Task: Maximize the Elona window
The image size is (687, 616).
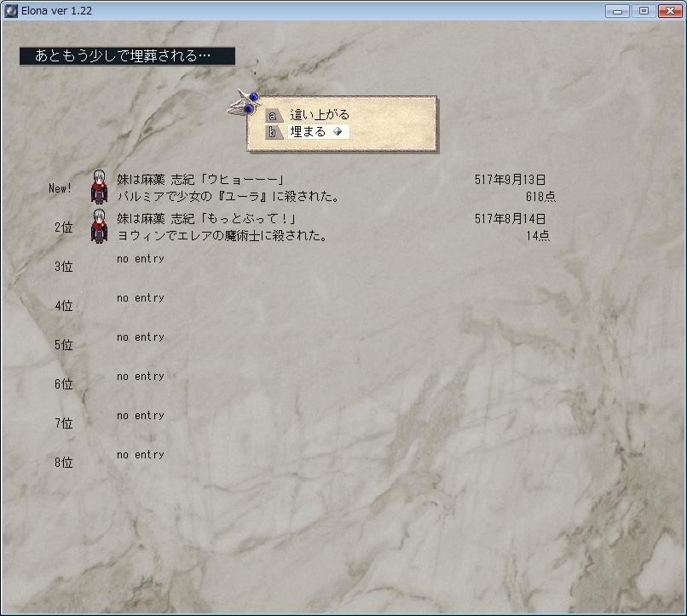Action: point(644,11)
